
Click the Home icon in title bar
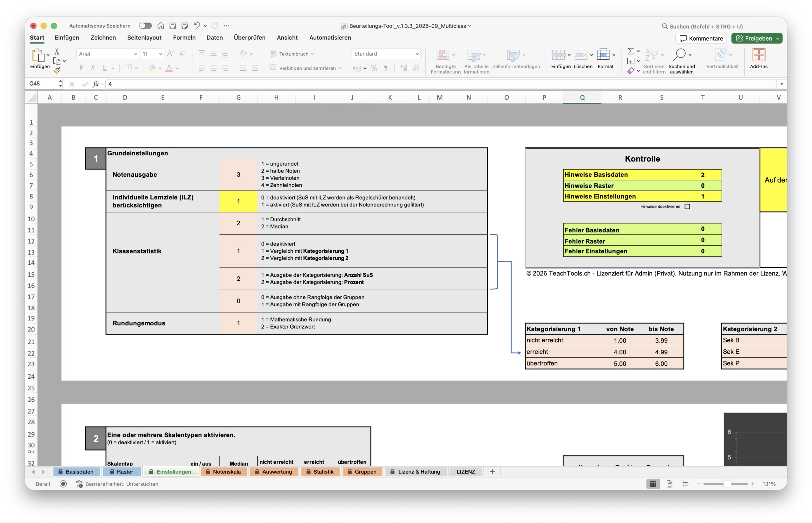(x=160, y=26)
